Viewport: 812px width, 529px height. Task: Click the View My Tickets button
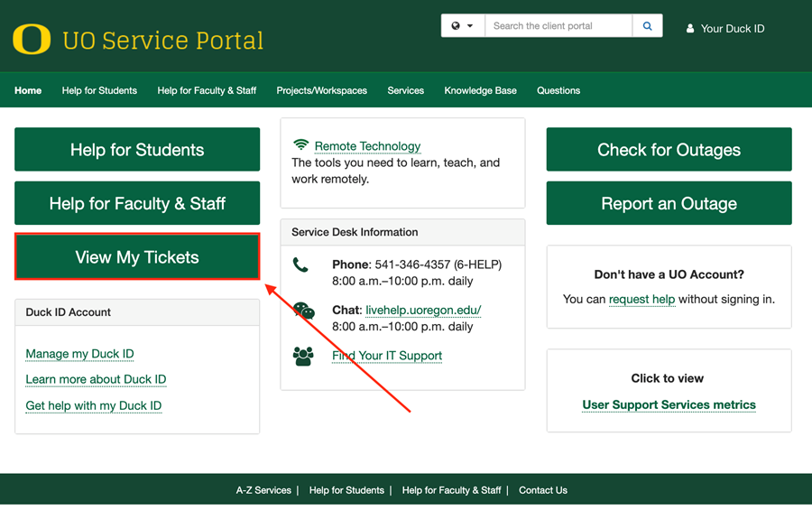click(137, 257)
